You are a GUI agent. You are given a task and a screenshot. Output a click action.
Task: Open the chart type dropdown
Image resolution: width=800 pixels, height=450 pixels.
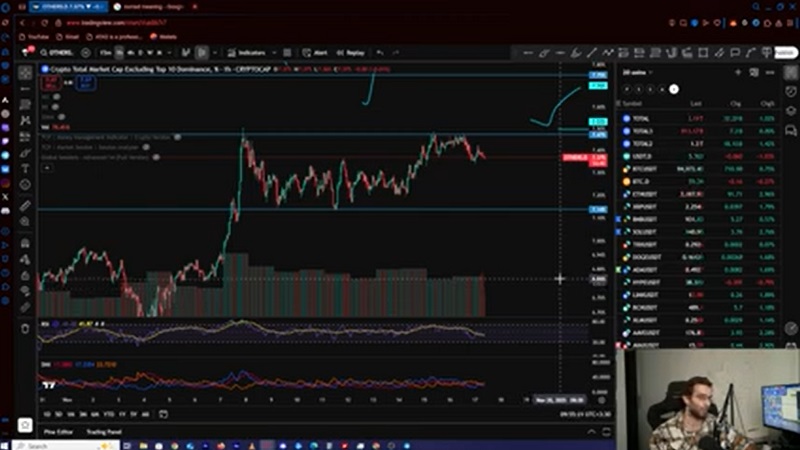(x=202, y=52)
